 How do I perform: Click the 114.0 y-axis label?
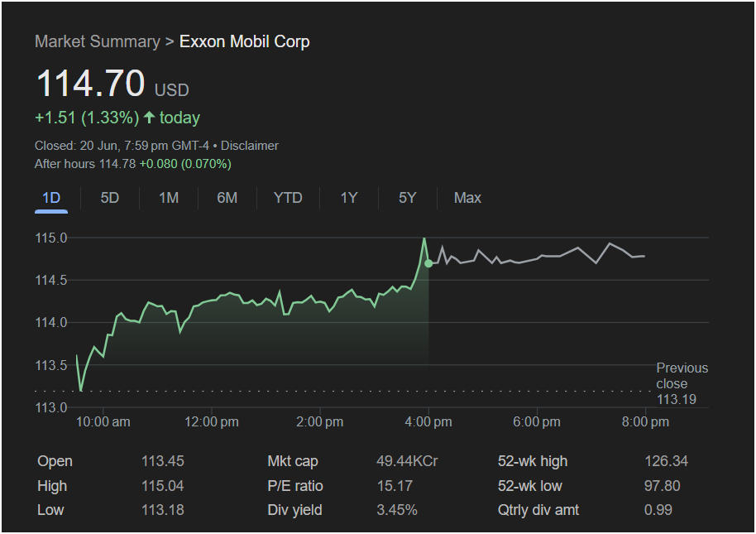point(51,322)
